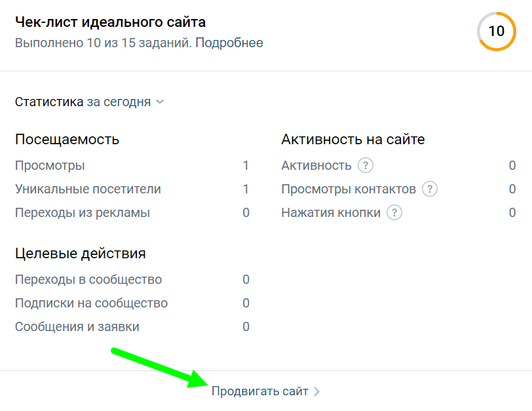Open help icon next to Нажатия кнопки

pos(394,213)
